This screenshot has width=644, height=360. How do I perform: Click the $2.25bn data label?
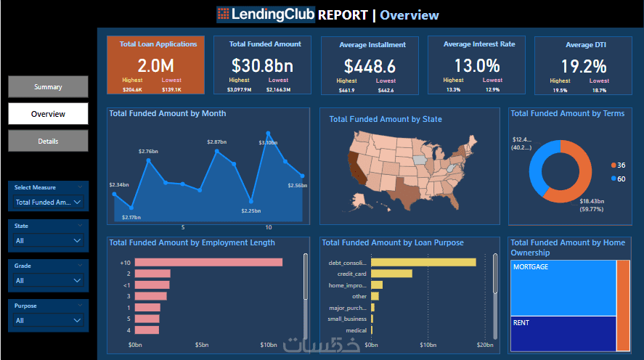[x=251, y=211]
